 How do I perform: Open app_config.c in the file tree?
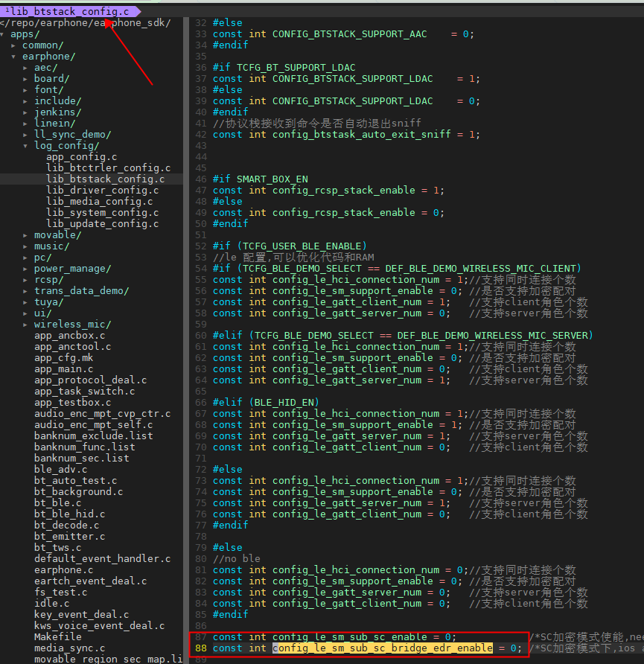click(82, 156)
